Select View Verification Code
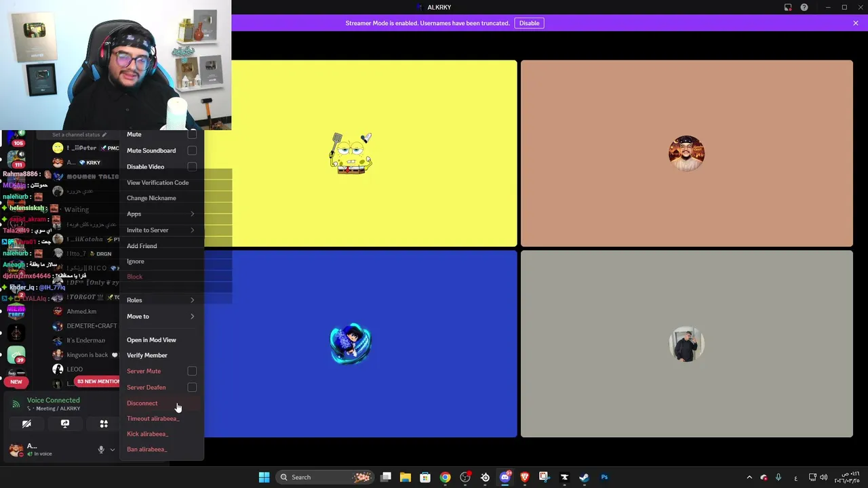 tap(157, 183)
